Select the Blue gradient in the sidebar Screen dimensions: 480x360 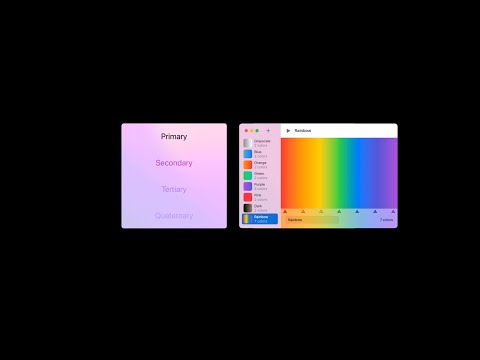[x=260, y=154]
